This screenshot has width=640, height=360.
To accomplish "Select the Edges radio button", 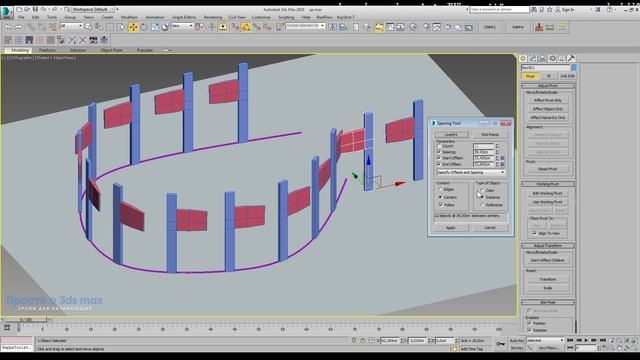I will pos(440,190).
